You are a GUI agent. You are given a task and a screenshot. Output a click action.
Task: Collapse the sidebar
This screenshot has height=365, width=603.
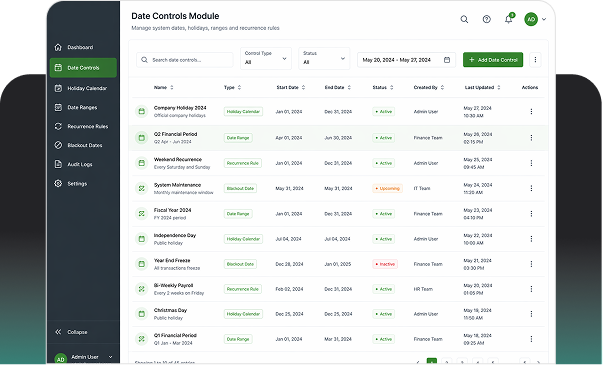point(72,332)
